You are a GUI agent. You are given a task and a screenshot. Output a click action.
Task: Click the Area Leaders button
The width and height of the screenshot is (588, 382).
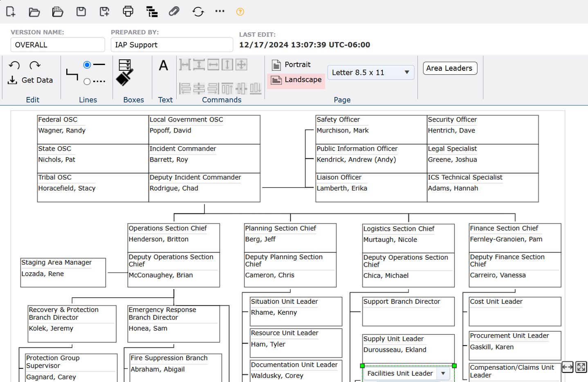(450, 68)
